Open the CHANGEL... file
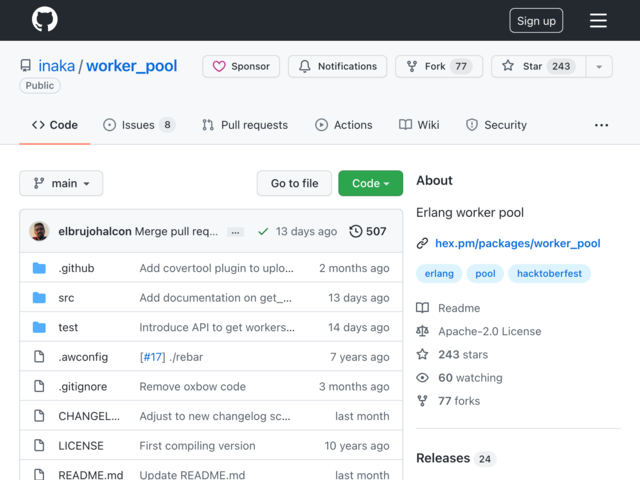640x480 pixels. pos(89,416)
